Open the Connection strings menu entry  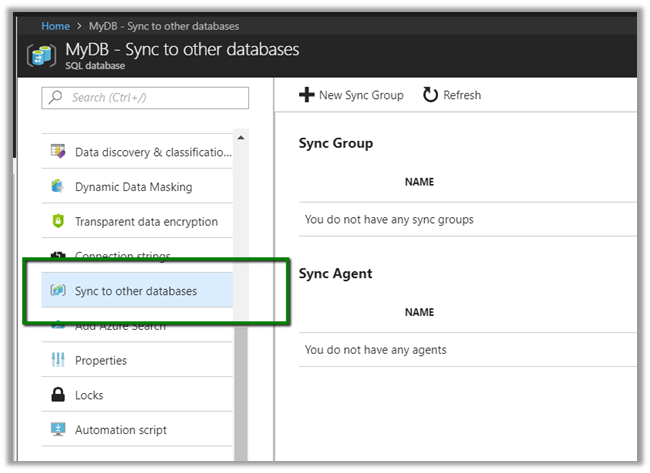coord(122,256)
